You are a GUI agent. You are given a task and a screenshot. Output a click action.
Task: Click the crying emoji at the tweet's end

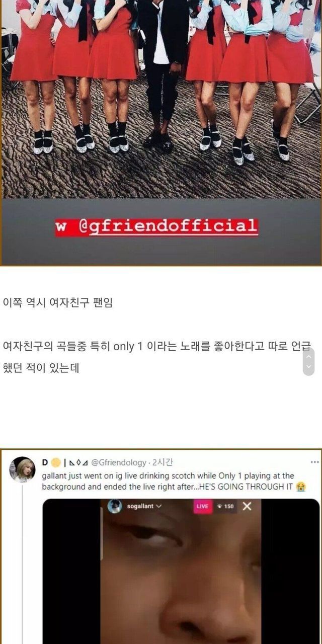(301, 487)
